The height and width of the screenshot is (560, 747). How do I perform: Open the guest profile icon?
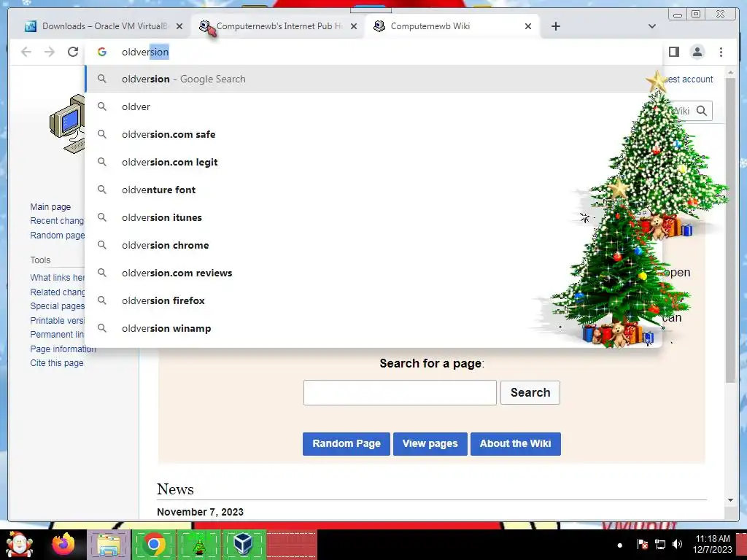[697, 52]
